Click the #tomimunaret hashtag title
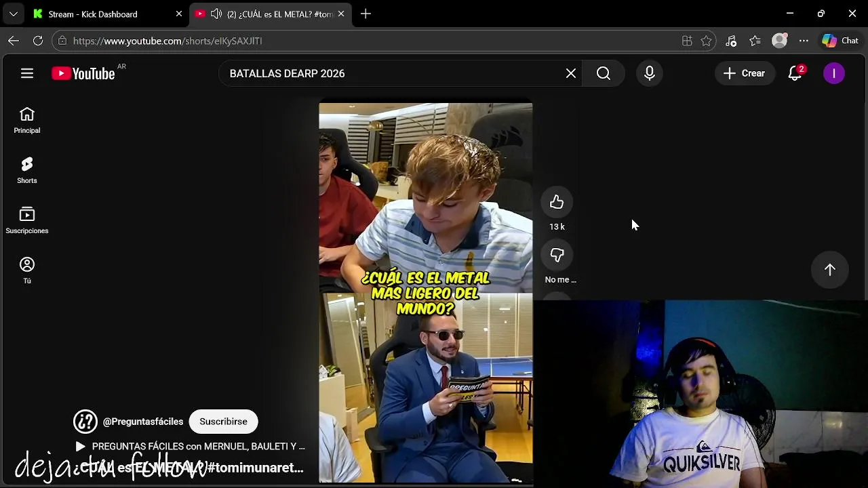Viewport: 868px width, 488px height. (256, 468)
